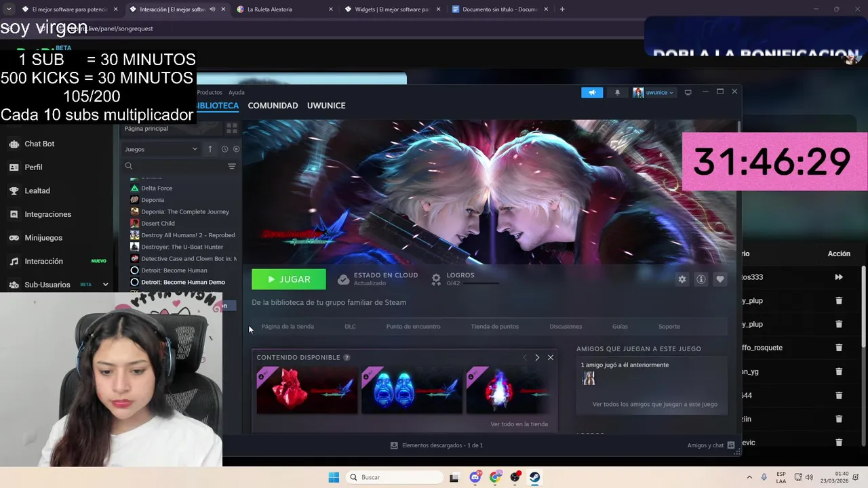Toggle the ready-to-play filter icon

pyautogui.click(x=236, y=149)
